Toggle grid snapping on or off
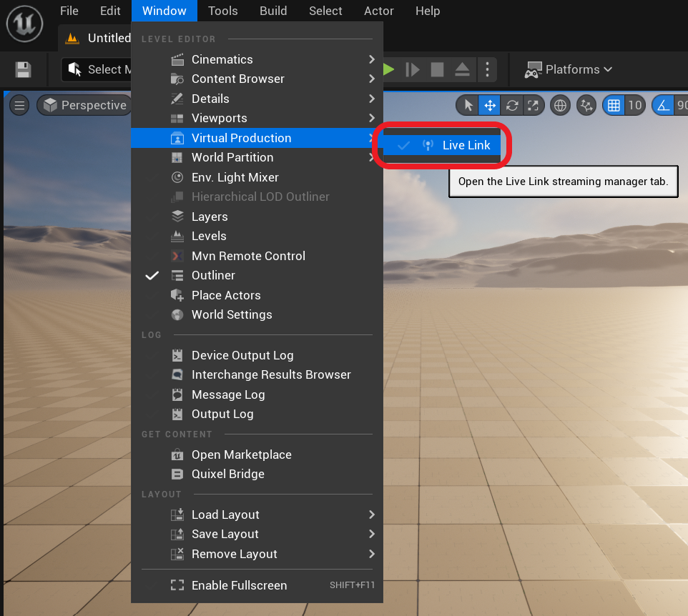The width and height of the screenshot is (688, 616). [614, 105]
